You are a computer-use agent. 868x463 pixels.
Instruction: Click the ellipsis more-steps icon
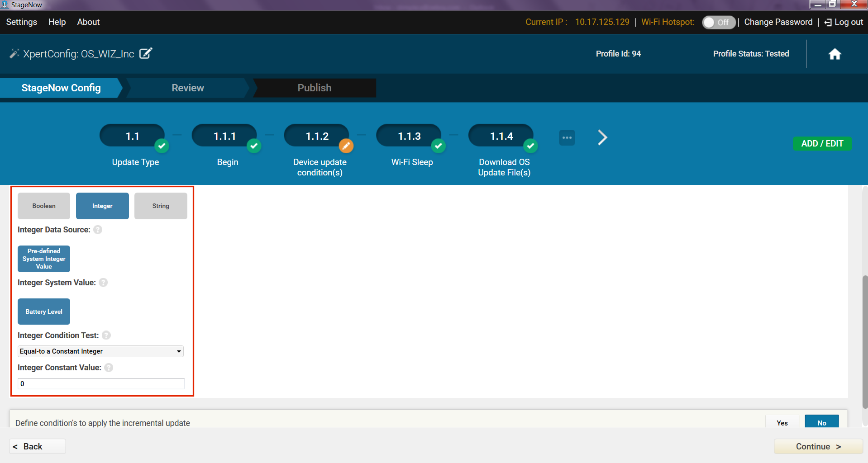(567, 137)
